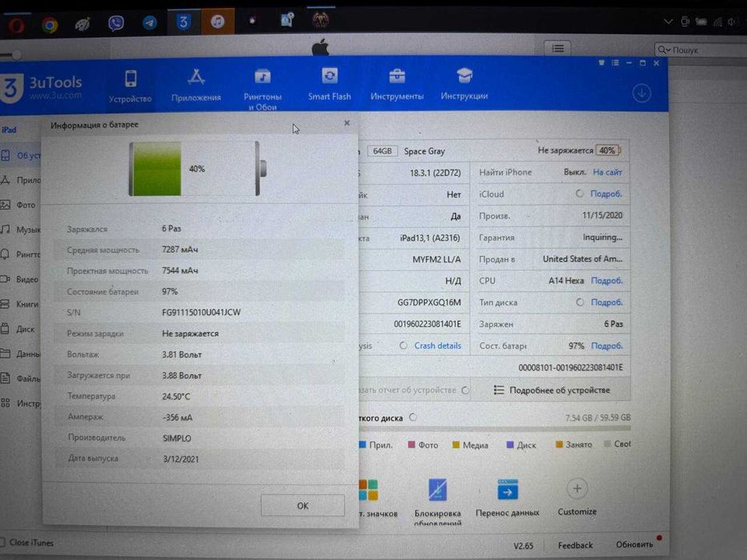
Task: Switch to 3uTools in the taskbar
Action: click(x=183, y=22)
